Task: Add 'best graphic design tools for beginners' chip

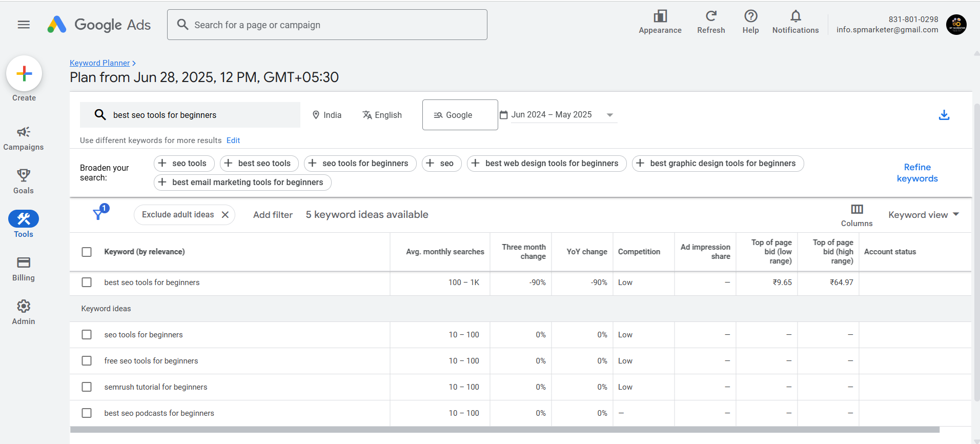Action: click(x=718, y=163)
